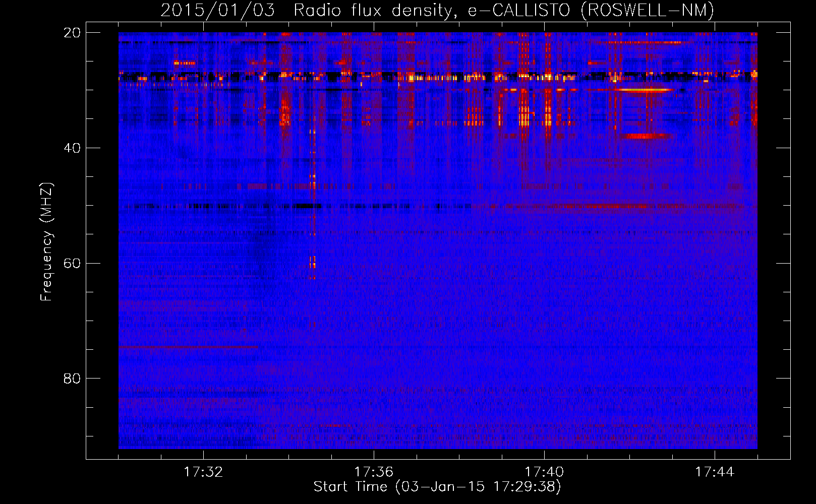Click the 17:44 time tick label
Screen dimensions: 816x504
tap(715, 472)
